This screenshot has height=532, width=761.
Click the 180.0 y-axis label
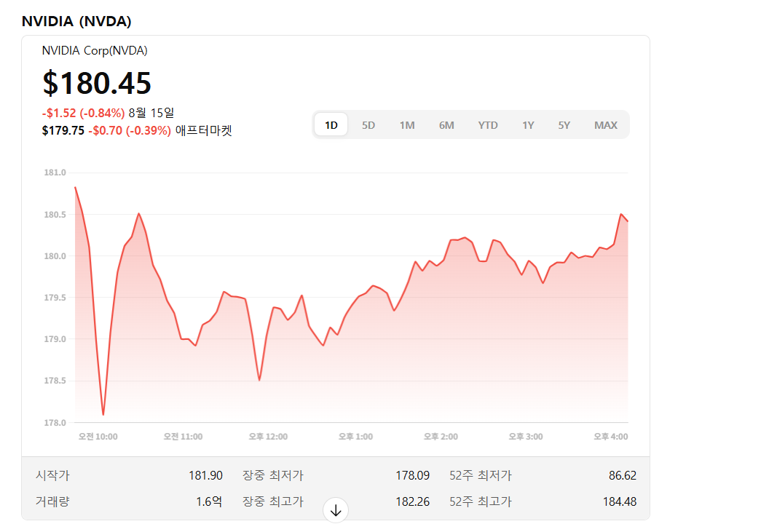coord(55,256)
